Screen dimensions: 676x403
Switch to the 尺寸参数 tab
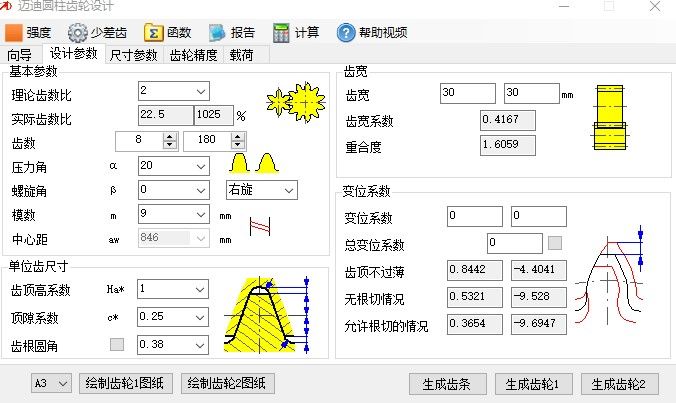pyautogui.click(x=133, y=55)
